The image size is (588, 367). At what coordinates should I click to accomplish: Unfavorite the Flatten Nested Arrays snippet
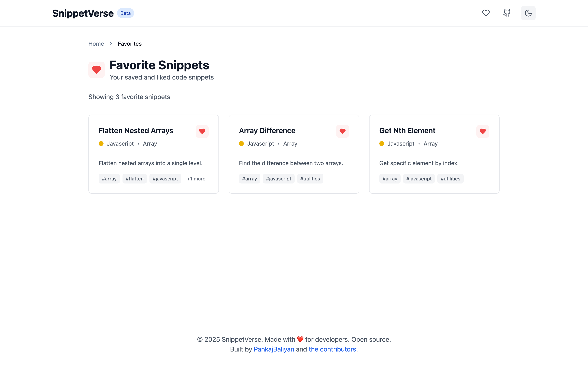pyautogui.click(x=202, y=131)
